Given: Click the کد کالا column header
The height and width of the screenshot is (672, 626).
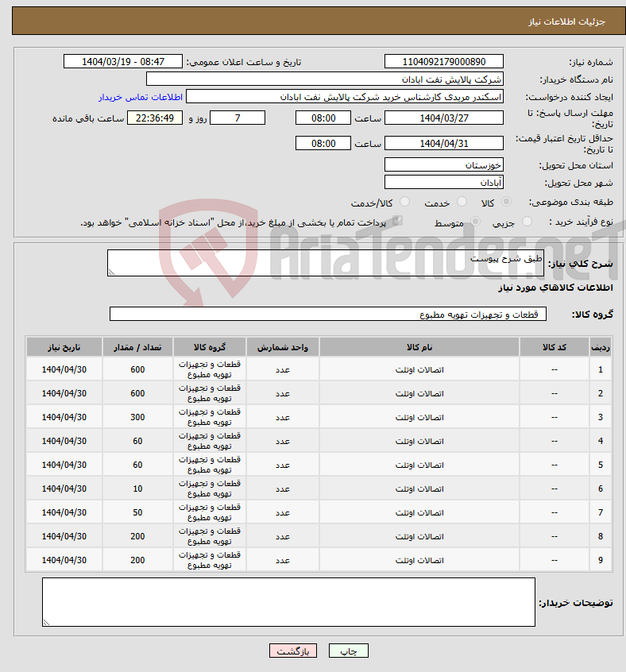Looking at the screenshot, I should point(555,347).
